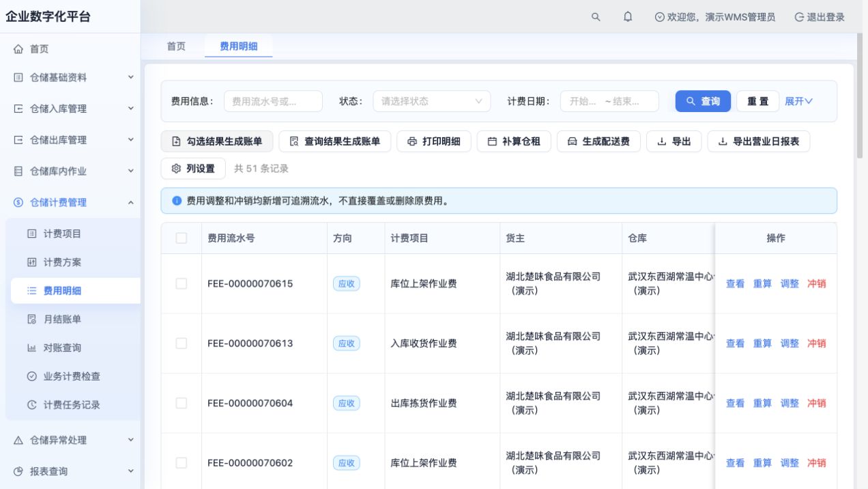Open the 列设置 column settings
This screenshot has width=868, height=489.
coord(193,168)
